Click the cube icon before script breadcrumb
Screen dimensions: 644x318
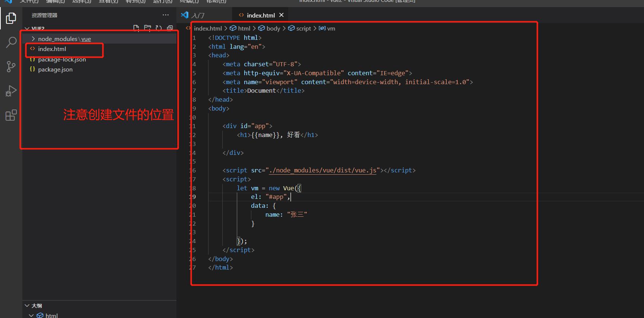[291, 28]
